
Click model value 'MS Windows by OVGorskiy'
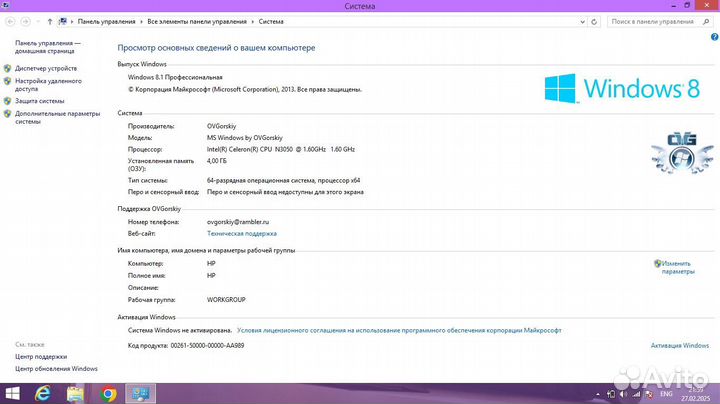point(245,138)
